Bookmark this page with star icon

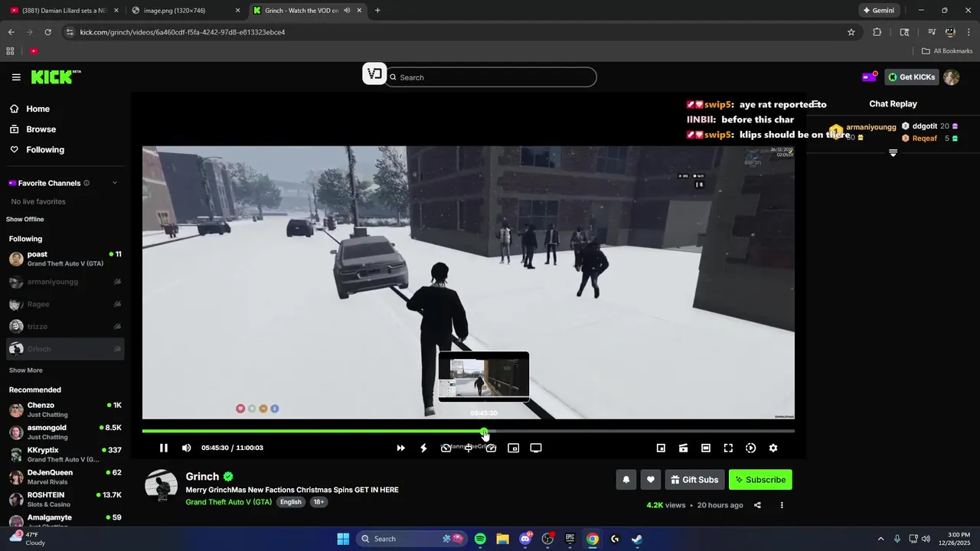(851, 32)
